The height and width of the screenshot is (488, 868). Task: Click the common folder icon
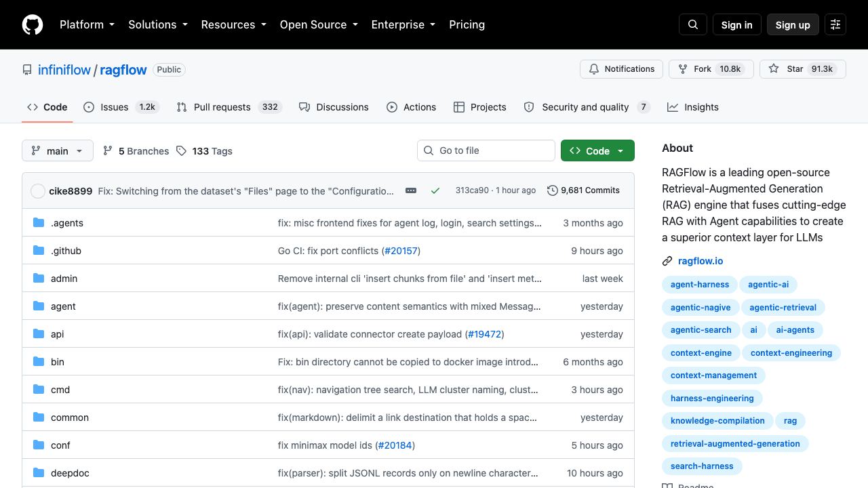[39, 418]
